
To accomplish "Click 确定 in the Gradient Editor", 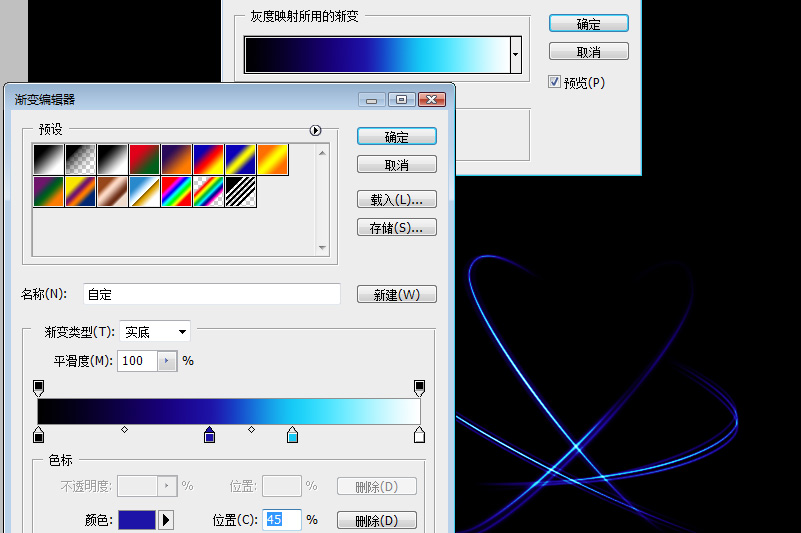I will coord(397,137).
